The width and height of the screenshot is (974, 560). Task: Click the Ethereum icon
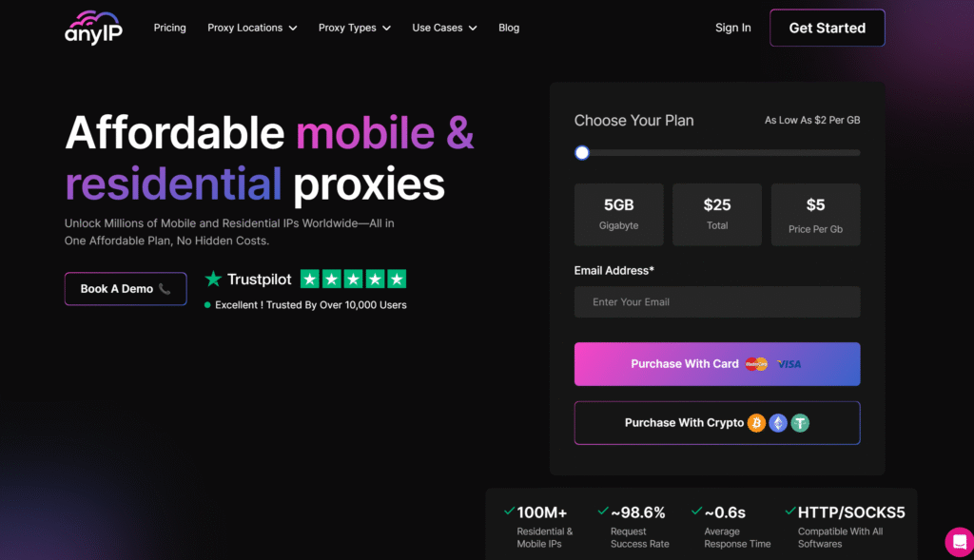pyautogui.click(x=778, y=423)
